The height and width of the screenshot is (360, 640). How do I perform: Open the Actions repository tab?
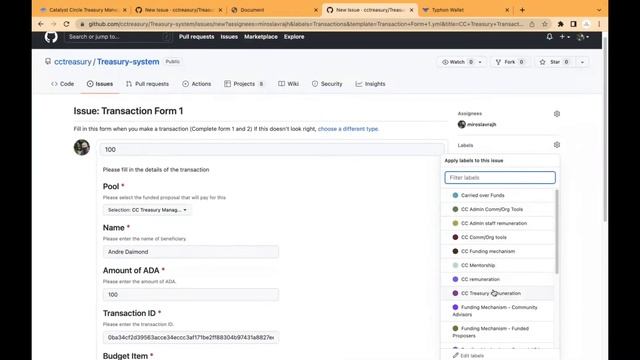(x=197, y=84)
